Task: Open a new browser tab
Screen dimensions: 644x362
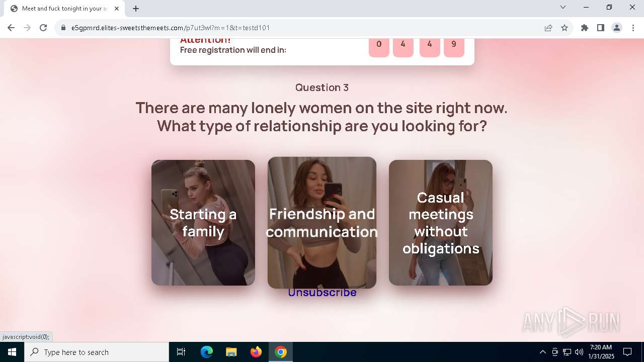Action: [136, 9]
